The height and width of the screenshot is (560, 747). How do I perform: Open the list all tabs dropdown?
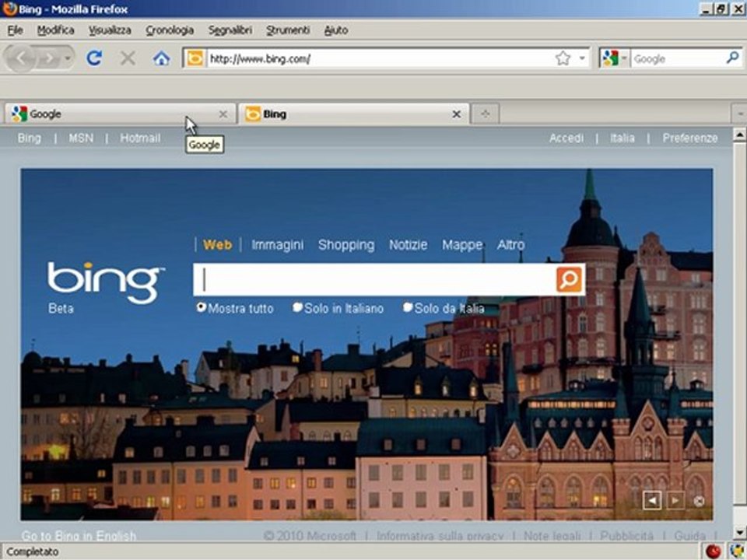coord(739,114)
